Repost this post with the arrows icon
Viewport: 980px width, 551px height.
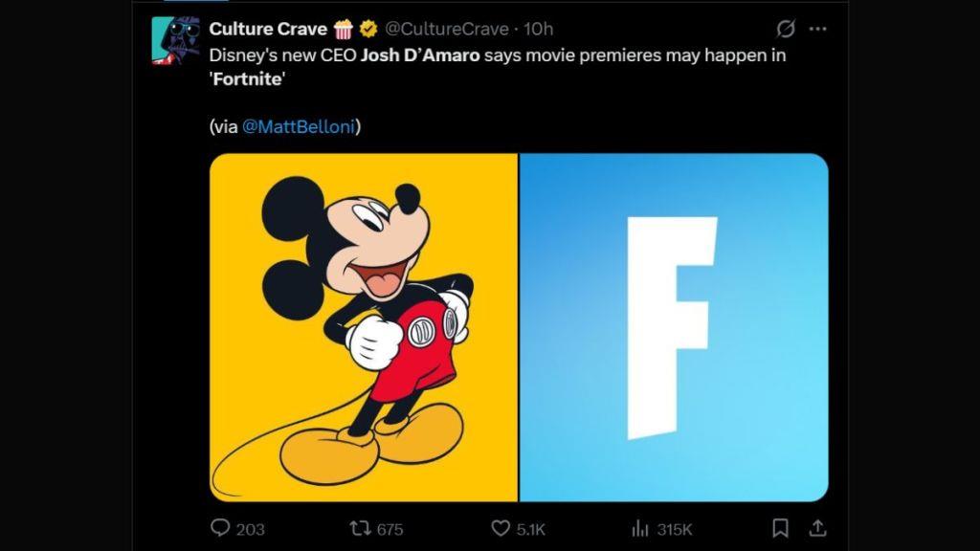tap(360, 528)
